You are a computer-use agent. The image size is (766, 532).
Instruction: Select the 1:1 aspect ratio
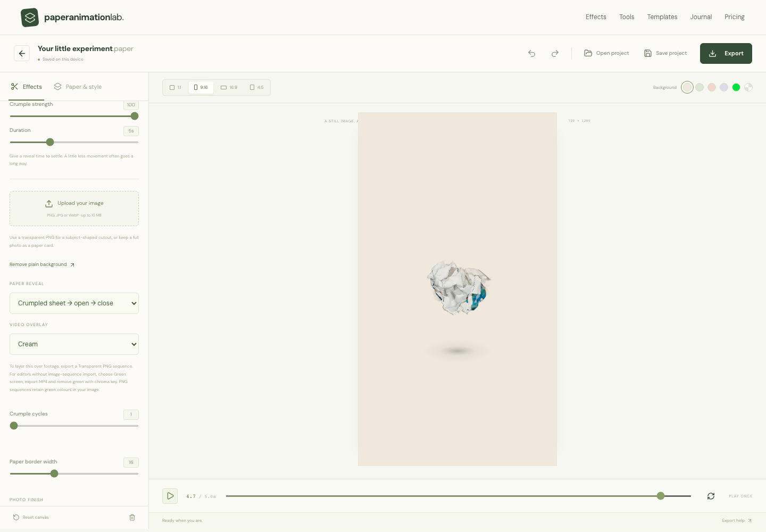[x=176, y=87]
